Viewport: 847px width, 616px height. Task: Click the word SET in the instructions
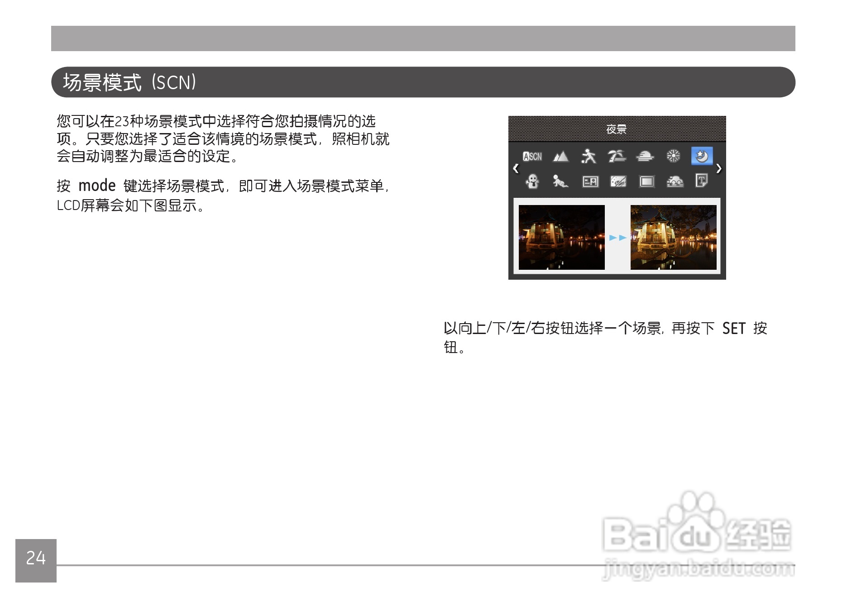[x=734, y=328]
